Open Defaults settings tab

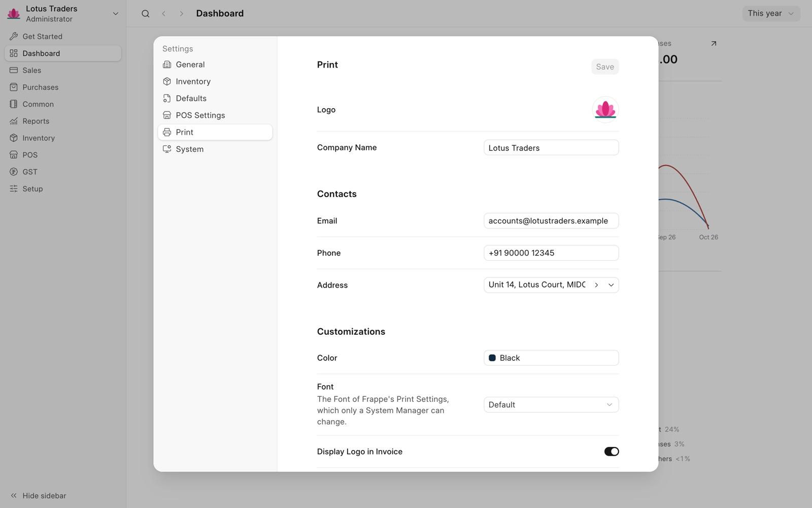(215, 99)
